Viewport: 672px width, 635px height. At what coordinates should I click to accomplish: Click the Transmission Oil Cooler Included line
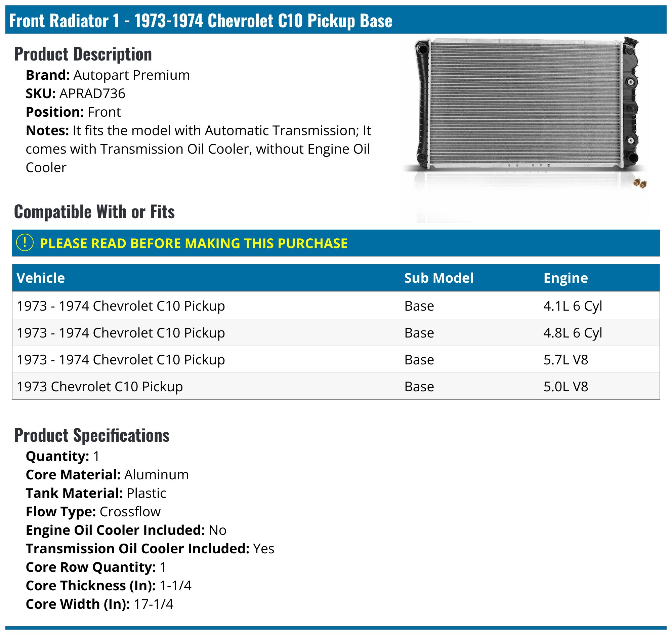pos(150,548)
